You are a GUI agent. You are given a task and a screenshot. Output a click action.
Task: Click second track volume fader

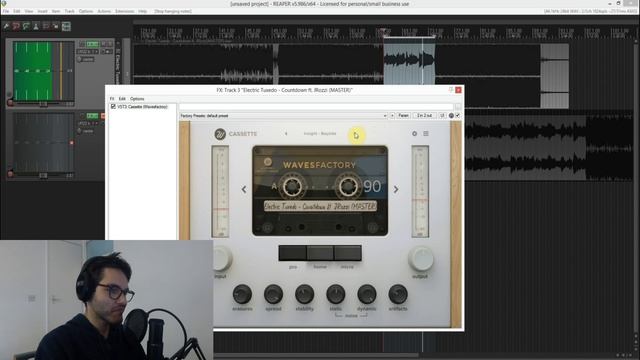(43, 176)
